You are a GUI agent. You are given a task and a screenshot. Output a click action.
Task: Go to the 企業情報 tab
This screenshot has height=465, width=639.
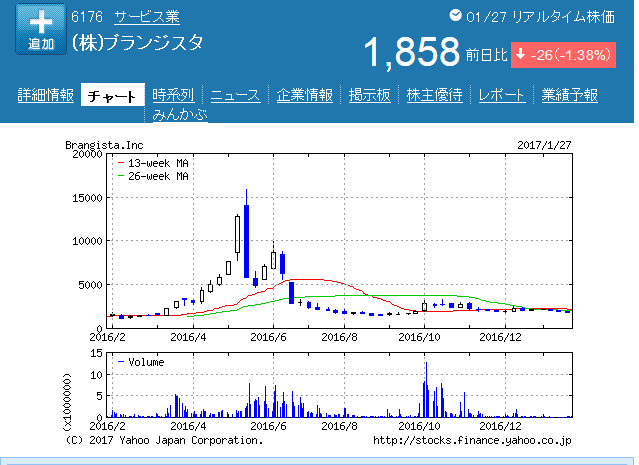tap(304, 95)
